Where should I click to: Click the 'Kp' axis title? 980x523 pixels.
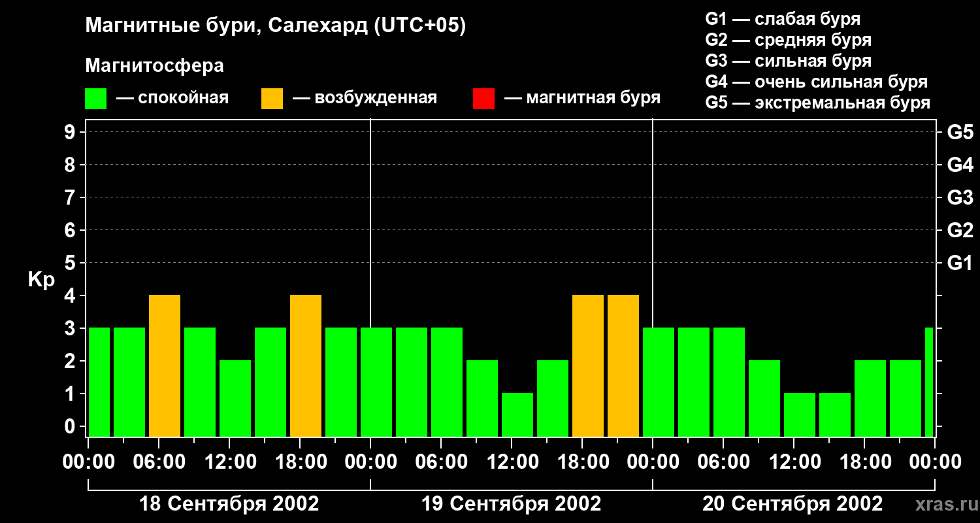tap(41, 279)
